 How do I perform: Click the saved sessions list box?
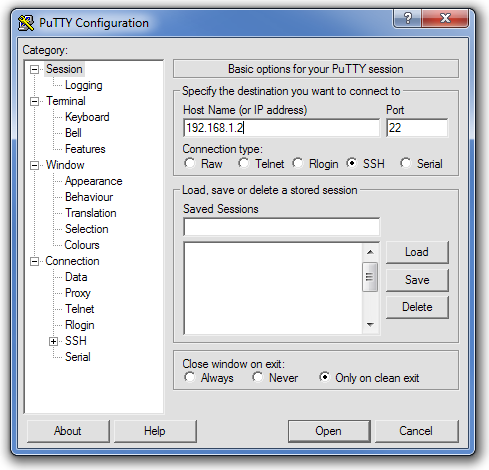[x=273, y=288]
